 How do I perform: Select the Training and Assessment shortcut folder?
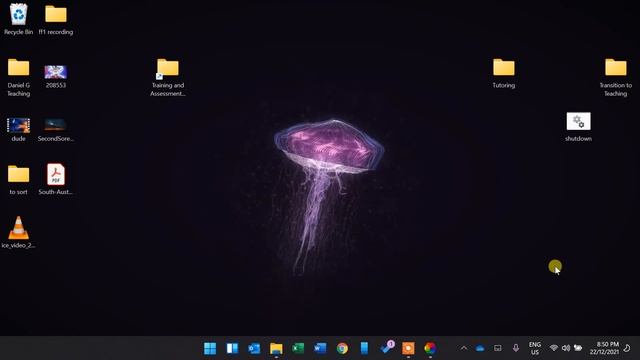click(168, 78)
